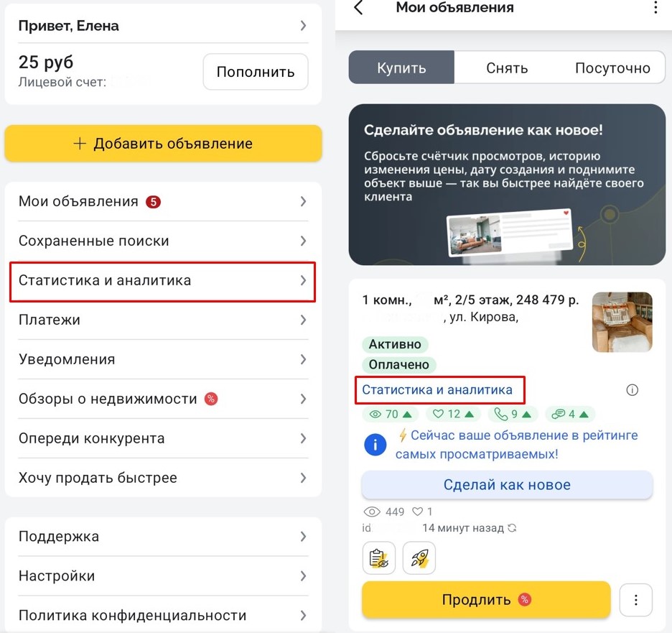Open Сохраненные поиски row

[x=163, y=241]
